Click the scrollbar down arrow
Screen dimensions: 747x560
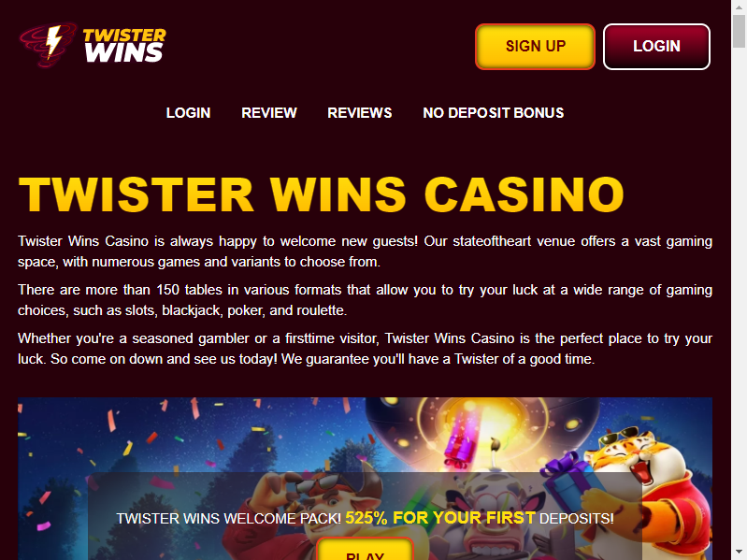(x=739, y=553)
